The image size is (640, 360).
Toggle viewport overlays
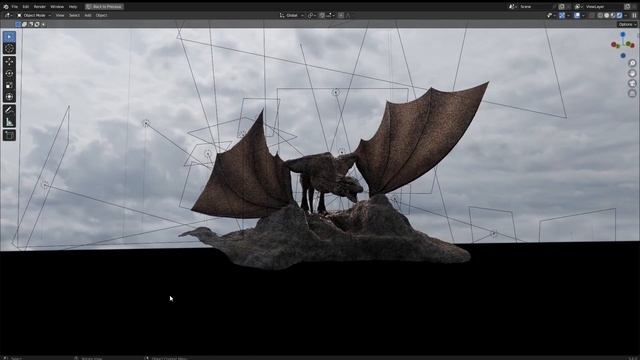pyautogui.click(x=577, y=16)
